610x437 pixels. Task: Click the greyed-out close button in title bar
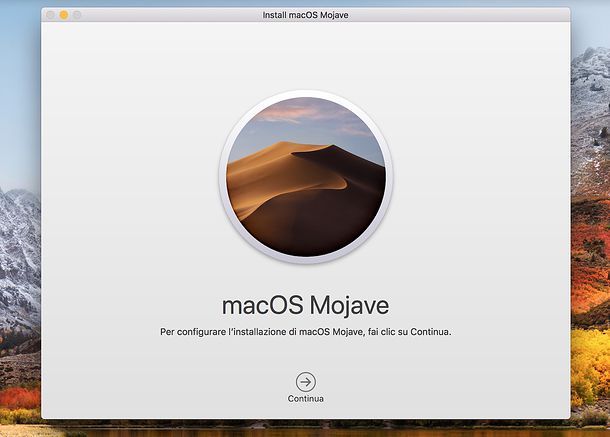click(x=50, y=15)
